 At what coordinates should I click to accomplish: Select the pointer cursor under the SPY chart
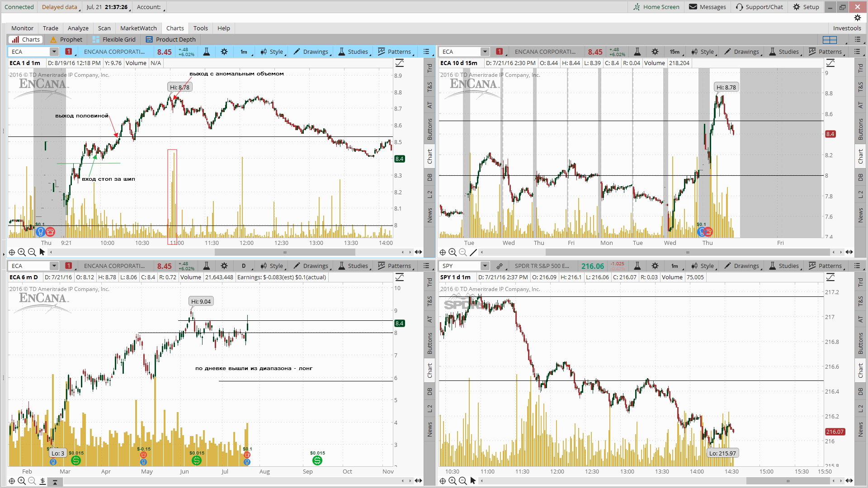(473, 481)
